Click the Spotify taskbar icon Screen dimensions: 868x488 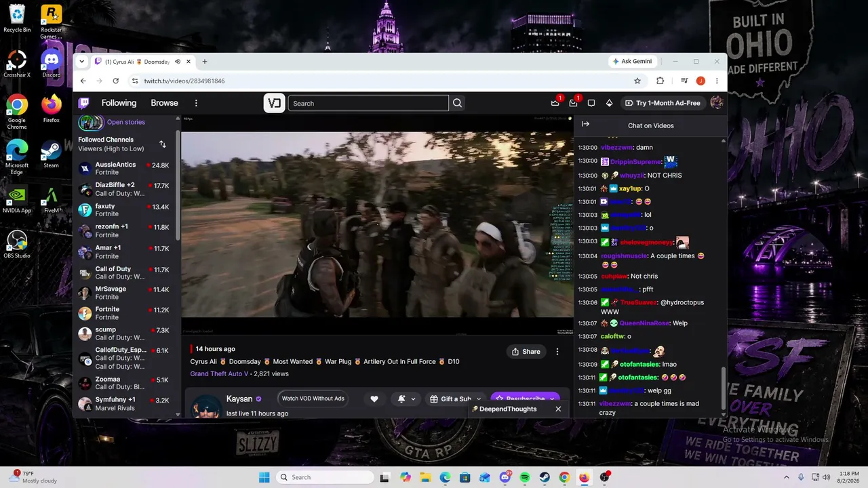(525, 477)
